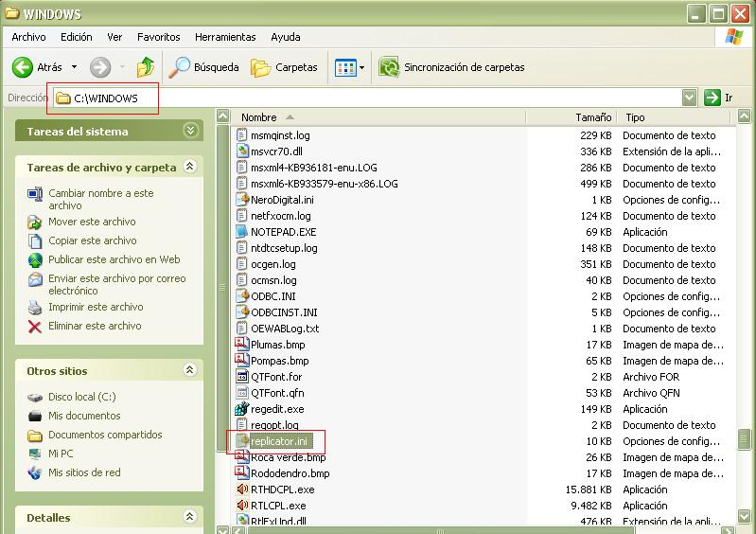Click left pane scrollbar up arrow
The image size is (756, 534).
click(222, 116)
